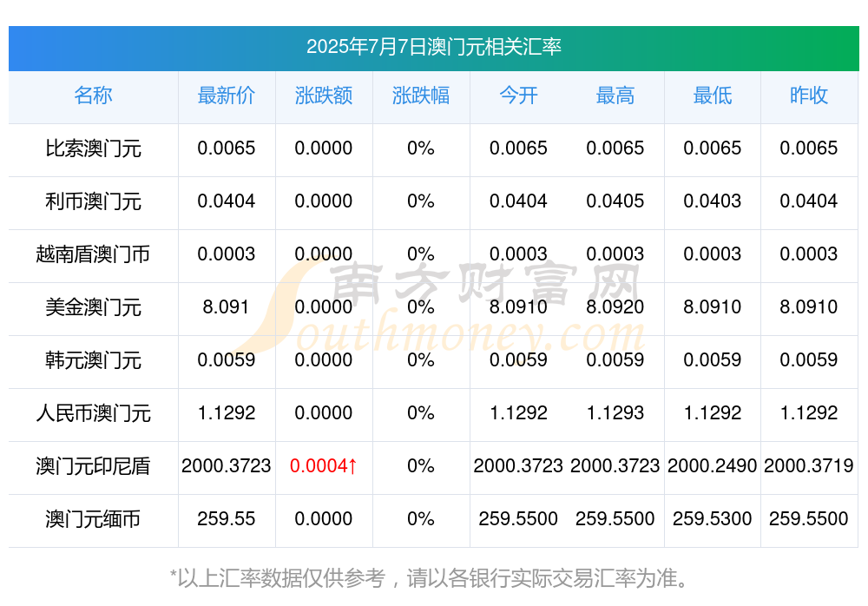Viewport: 868px width, 606px height.
Task: Click the 比索澳门元 row name
Action: point(93,148)
